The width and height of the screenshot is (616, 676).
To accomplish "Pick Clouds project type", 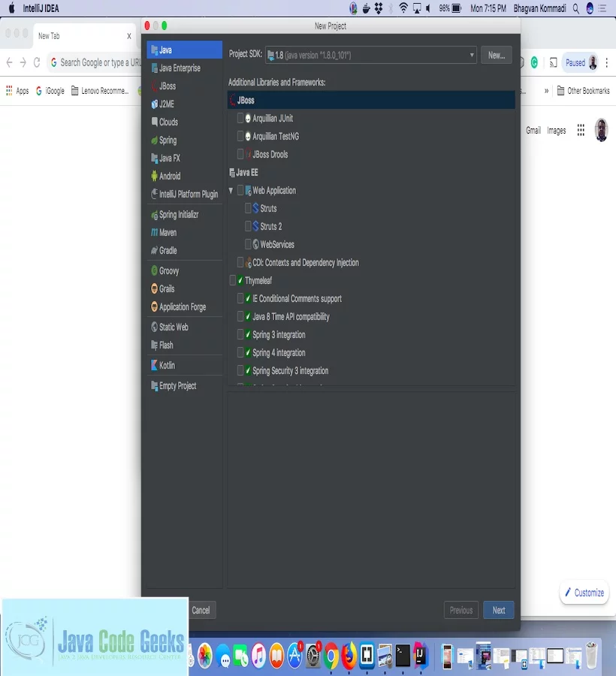I will [184, 122].
